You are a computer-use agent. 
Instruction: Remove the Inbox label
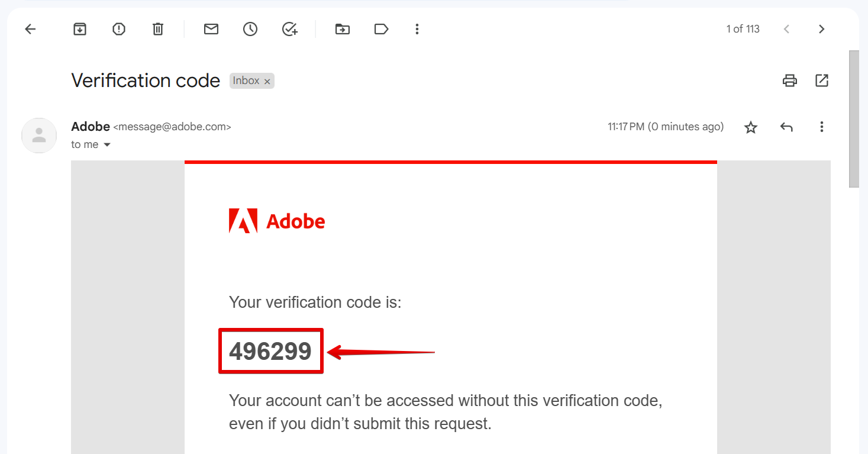267,82
